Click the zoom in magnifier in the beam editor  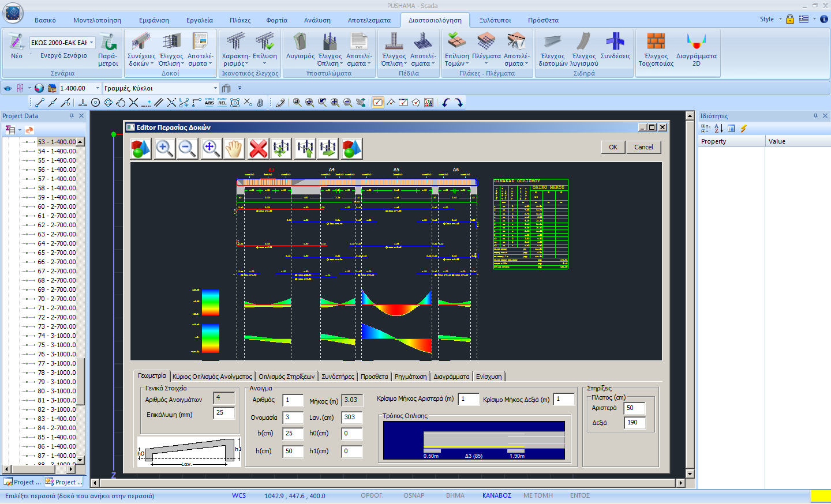164,148
